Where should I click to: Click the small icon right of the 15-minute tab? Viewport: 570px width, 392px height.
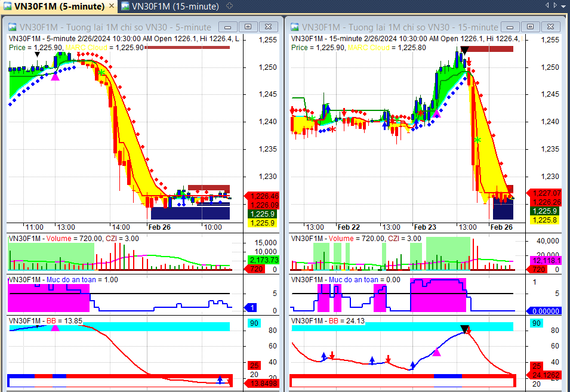click(x=230, y=7)
